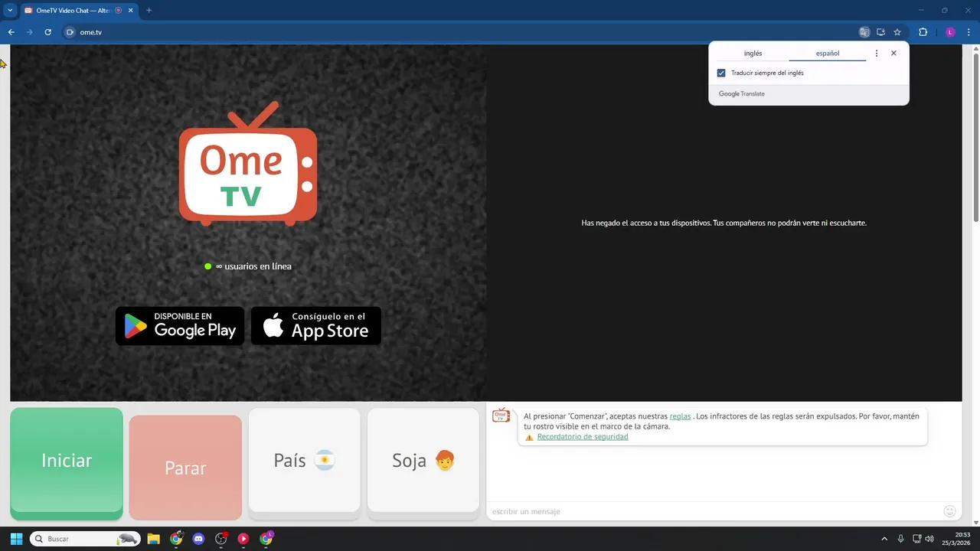Switch translation to the inglés tab
Viewport: 980px width, 551px height.
tap(753, 54)
